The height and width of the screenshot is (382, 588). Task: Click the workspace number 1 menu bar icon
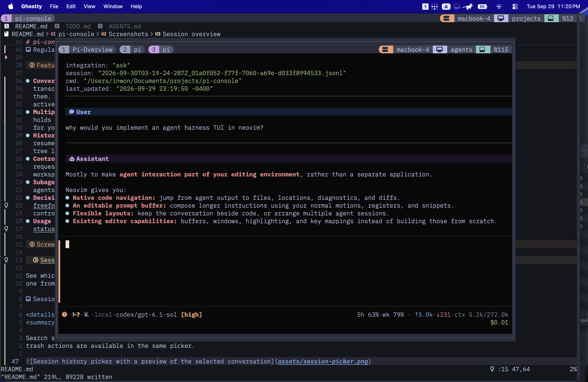[425, 7]
